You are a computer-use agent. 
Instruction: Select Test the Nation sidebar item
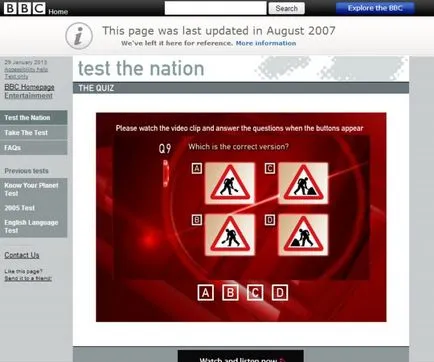(33, 118)
